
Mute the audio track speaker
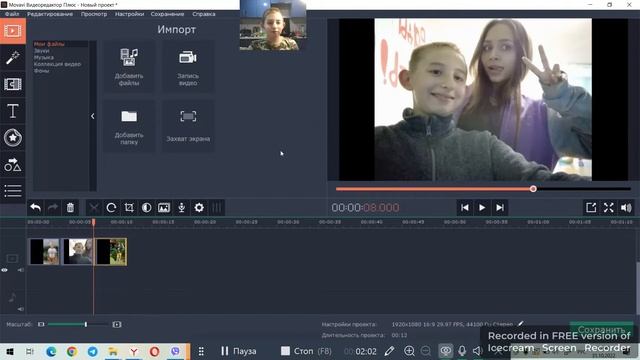click(x=20, y=309)
